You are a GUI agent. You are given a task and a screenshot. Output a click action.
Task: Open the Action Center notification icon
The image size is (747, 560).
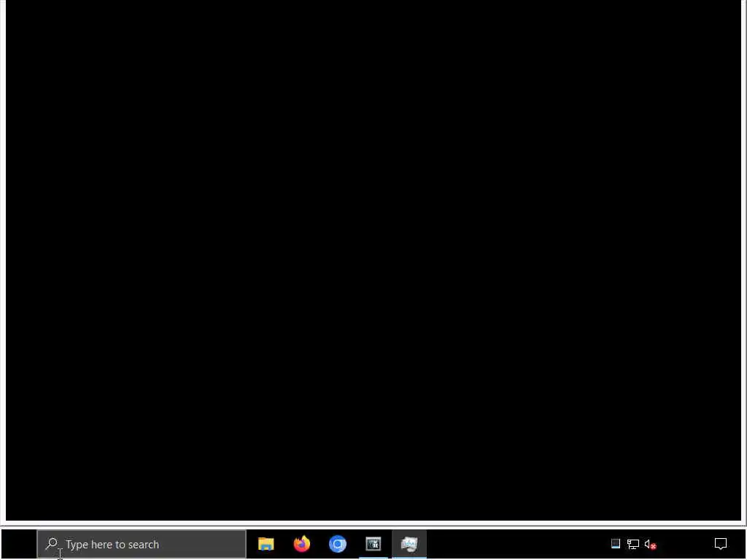point(721,544)
